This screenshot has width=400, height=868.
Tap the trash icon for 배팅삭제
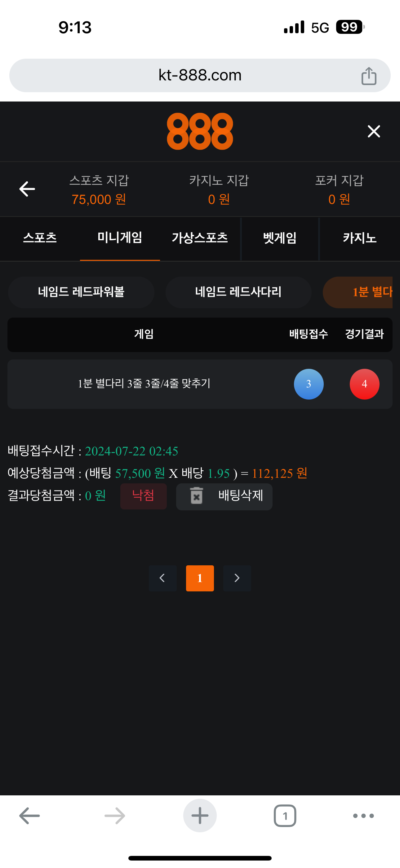tap(197, 496)
